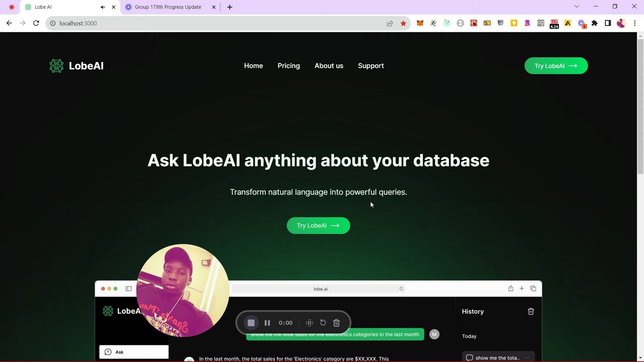644x362 pixels.
Task: Click the LobeAI logo in the header
Action: tap(76, 66)
